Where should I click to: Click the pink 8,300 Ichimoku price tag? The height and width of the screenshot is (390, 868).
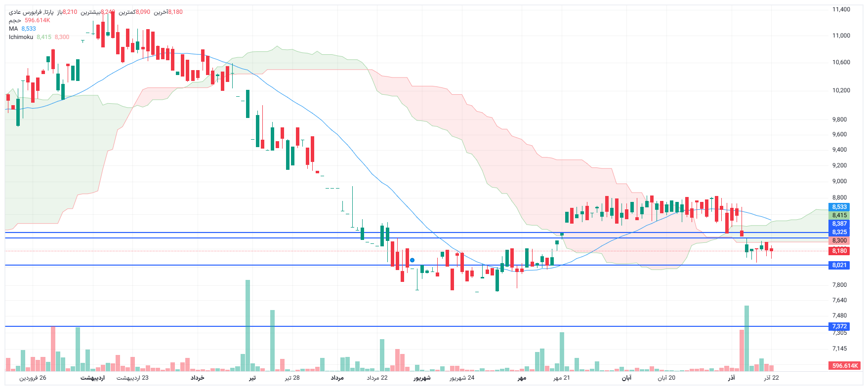[839, 241]
